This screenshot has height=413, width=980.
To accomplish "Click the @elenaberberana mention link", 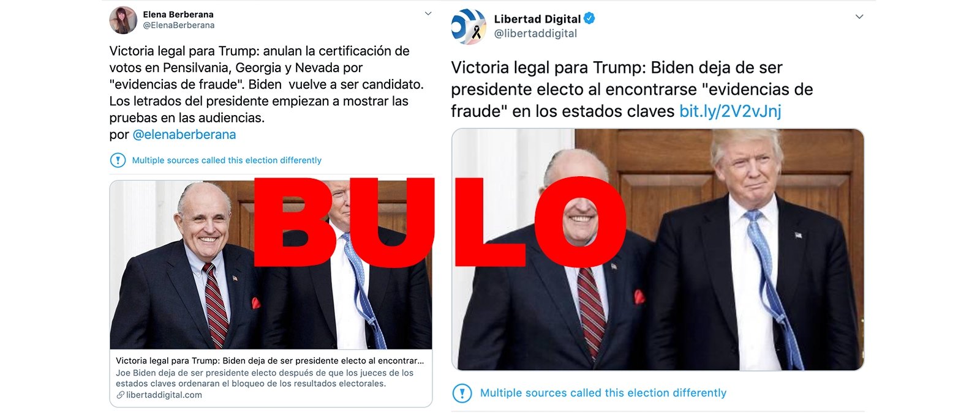I will pyautogui.click(x=184, y=135).
